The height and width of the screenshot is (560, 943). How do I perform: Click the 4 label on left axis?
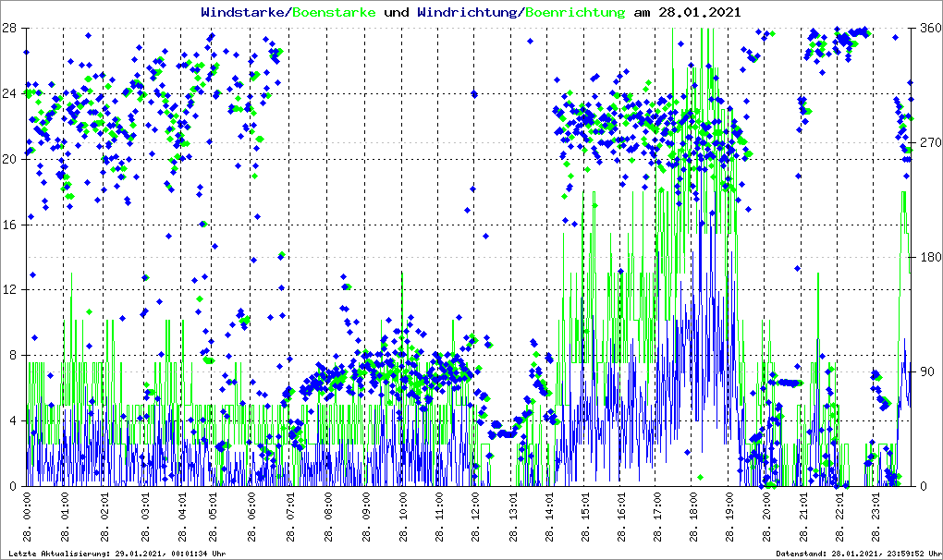click(x=11, y=421)
